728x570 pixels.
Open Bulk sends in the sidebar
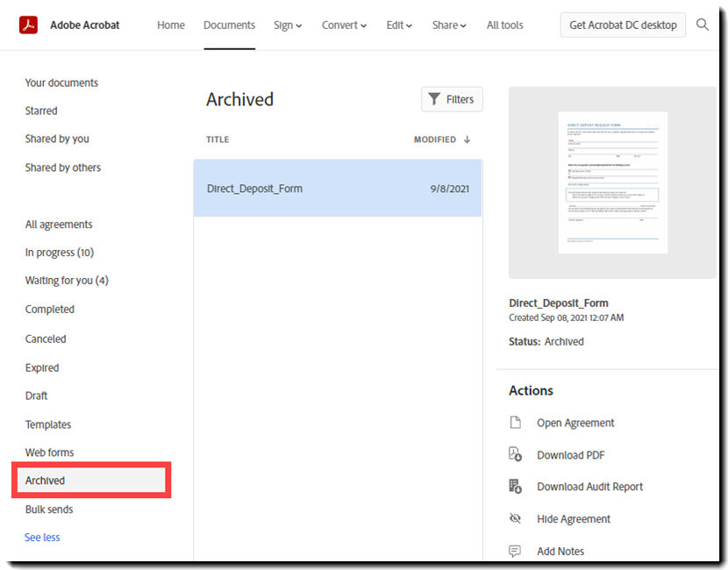click(49, 509)
